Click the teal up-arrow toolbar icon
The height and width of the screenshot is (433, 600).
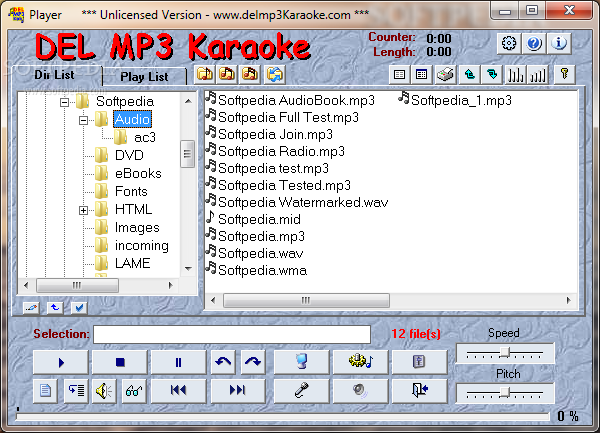(470, 75)
